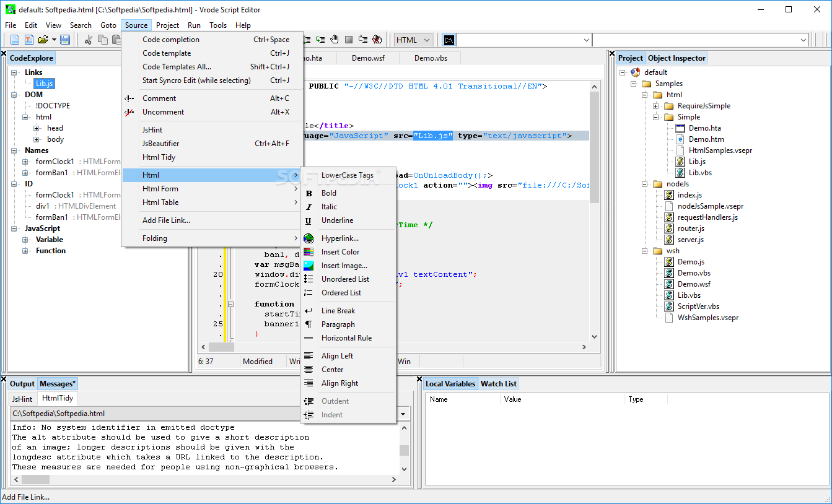Expand the RequireJsSimple folder in Project
This screenshot has width=832, height=504.
[656, 106]
